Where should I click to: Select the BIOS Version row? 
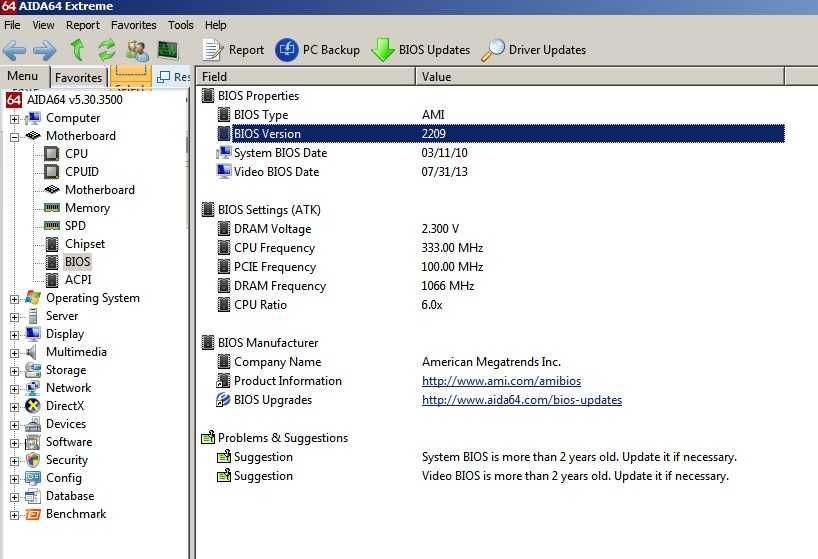click(500, 133)
